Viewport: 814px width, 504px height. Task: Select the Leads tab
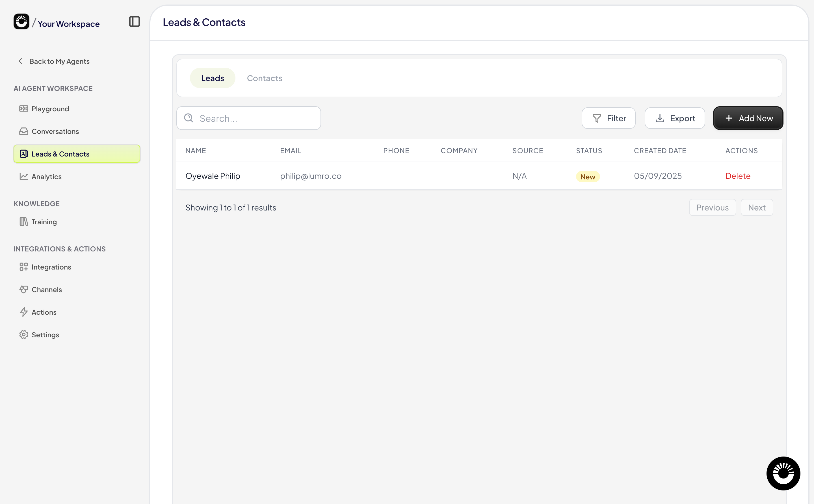(213, 78)
